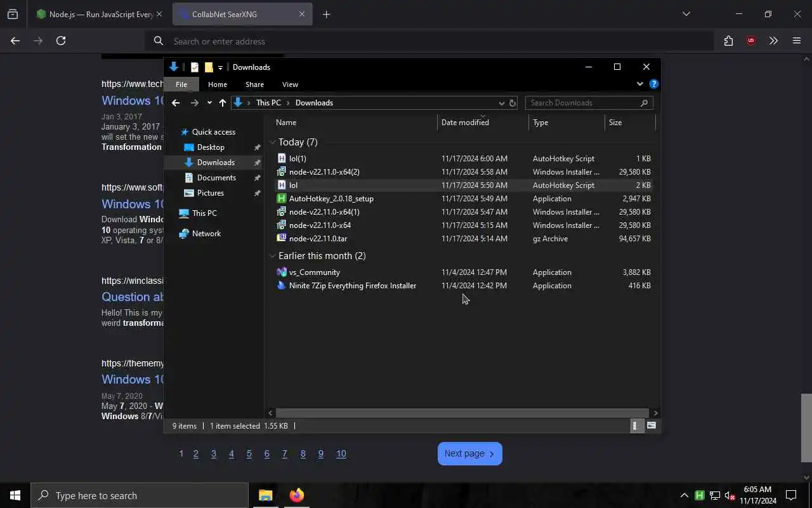Open Firefox list all tabs dropdown
The height and width of the screenshot is (508, 812).
[686, 14]
